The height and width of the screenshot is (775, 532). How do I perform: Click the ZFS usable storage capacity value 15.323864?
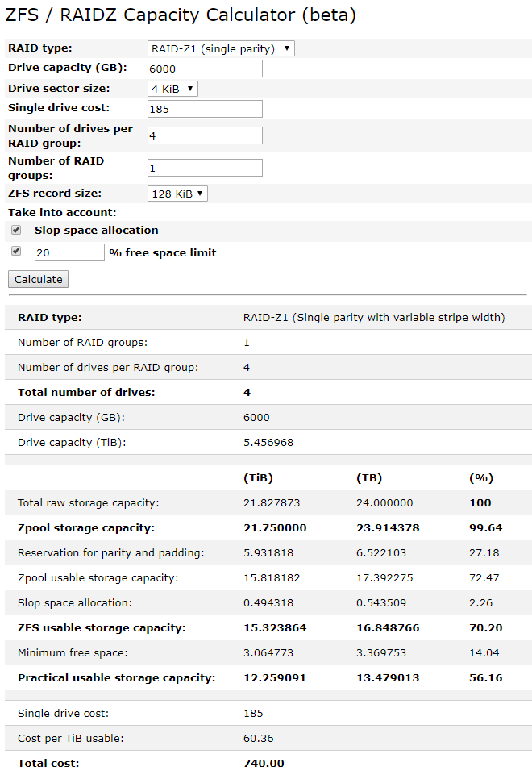pos(275,627)
